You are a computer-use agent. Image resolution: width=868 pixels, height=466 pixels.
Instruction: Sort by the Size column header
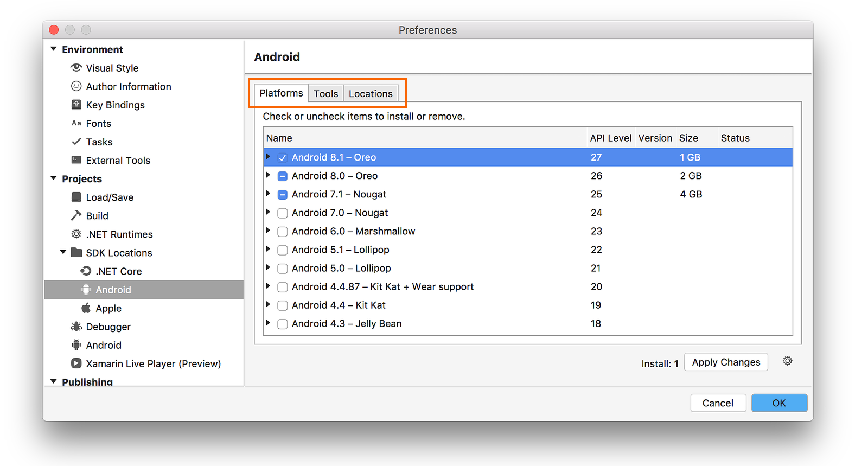tap(697, 138)
